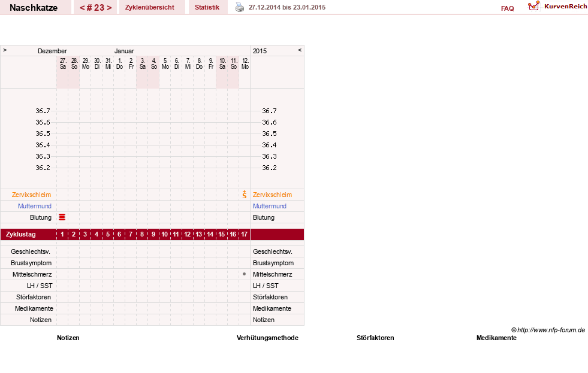Click the bold Medikamente heading below the chart
This screenshot has width=588, height=373.
click(496, 338)
